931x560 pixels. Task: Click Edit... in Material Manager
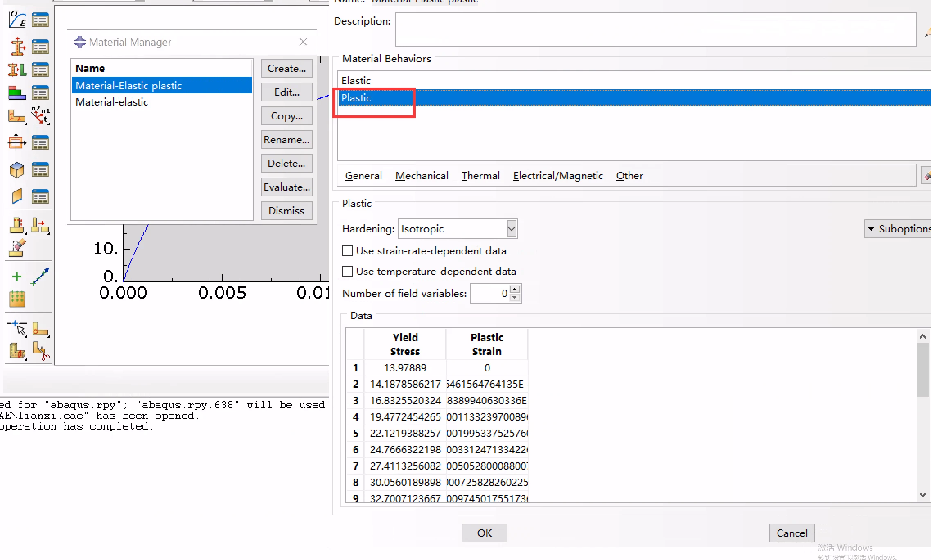[287, 92]
